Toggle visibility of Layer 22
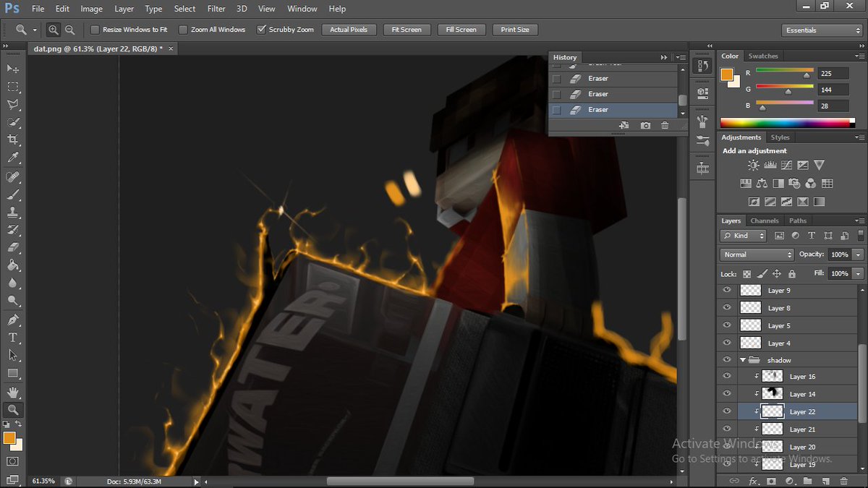Screen dimensions: 868x488 tap(727, 411)
